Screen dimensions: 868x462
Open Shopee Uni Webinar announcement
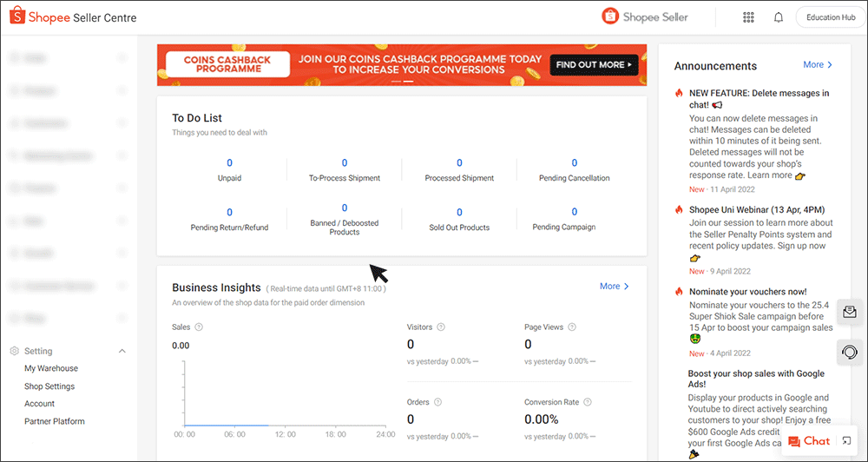[x=757, y=210]
